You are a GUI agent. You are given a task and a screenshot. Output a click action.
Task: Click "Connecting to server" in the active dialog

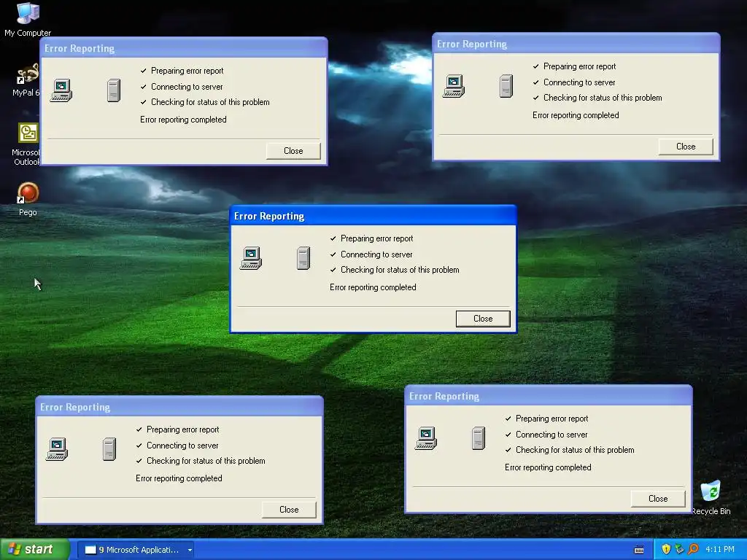point(376,254)
